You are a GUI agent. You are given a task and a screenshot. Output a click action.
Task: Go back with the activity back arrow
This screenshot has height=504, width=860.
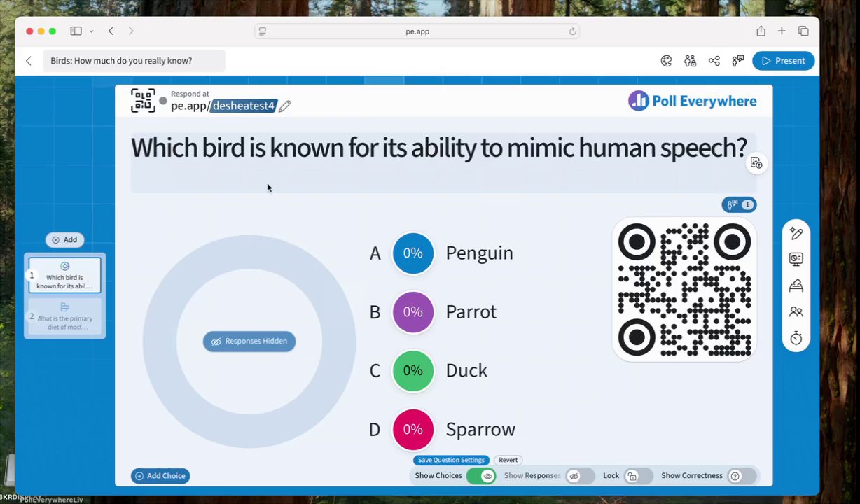click(29, 61)
